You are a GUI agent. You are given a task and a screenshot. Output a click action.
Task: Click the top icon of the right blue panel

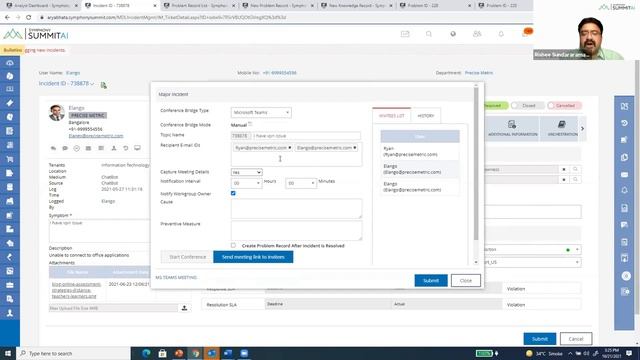point(624,106)
